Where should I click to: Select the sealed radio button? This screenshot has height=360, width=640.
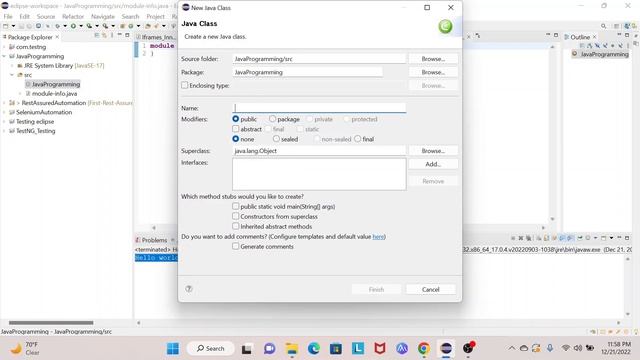tap(276, 139)
